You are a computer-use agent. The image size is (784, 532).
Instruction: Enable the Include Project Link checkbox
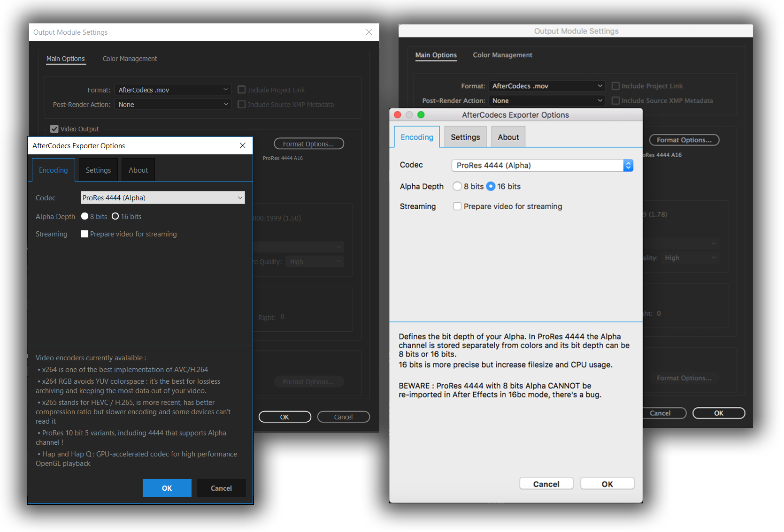241,90
